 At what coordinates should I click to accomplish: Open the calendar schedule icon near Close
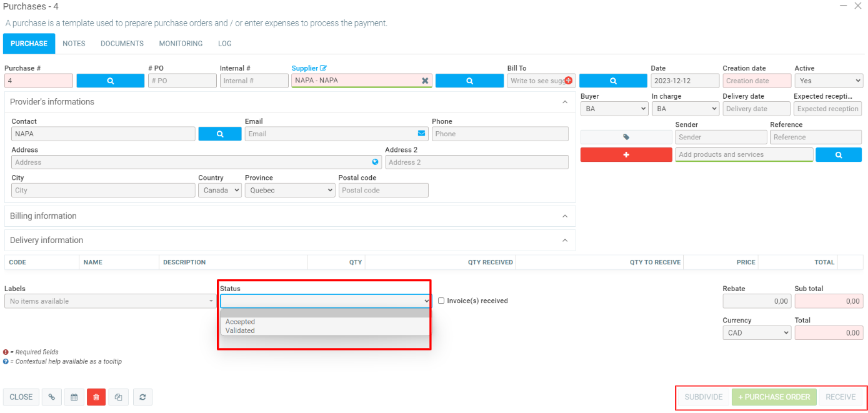[x=74, y=397]
